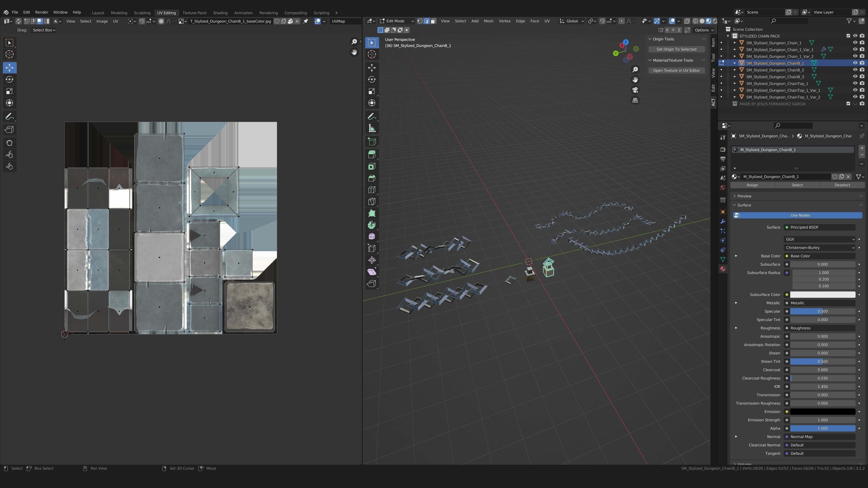Select the Measure tool in 3D viewport
Image resolution: width=868 pixels, height=488 pixels.
(x=372, y=128)
